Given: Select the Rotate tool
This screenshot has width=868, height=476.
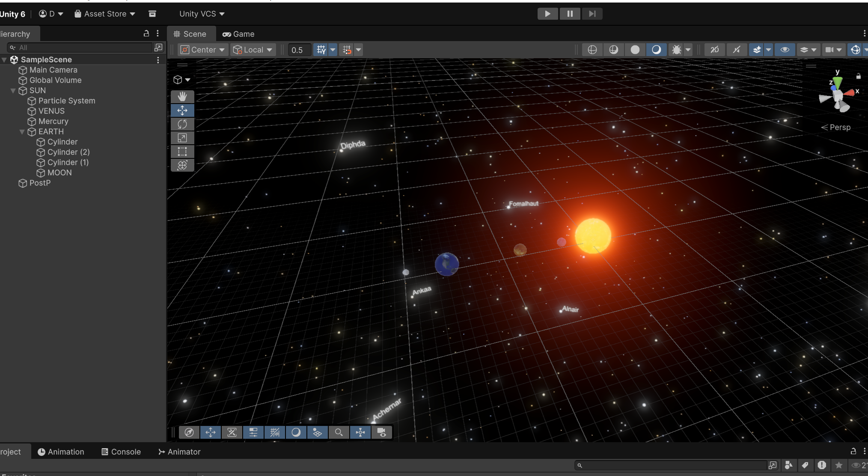Looking at the screenshot, I should coord(182,124).
